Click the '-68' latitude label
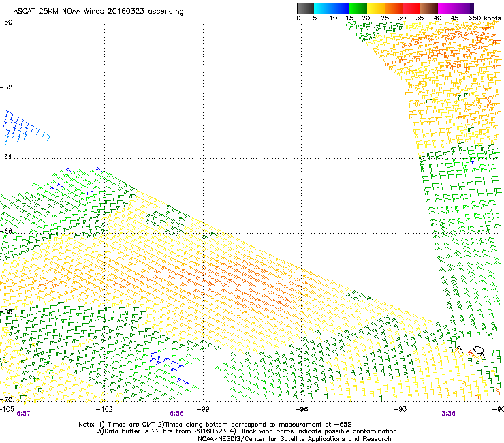 pos(6,311)
